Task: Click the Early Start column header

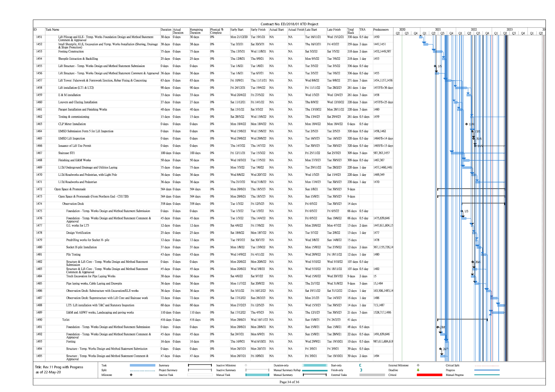Action: click(237, 30)
